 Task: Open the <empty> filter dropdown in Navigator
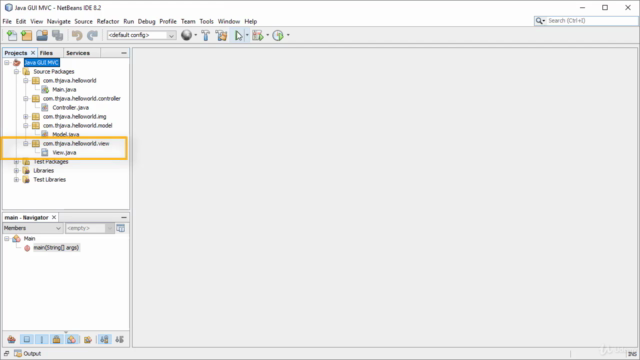point(89,228)
